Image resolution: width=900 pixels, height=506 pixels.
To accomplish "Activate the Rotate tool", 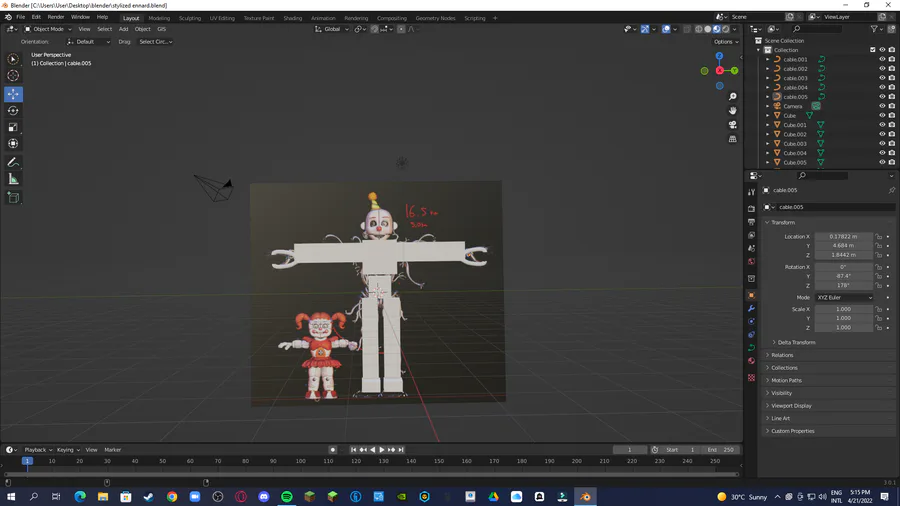I will (13, 111).
